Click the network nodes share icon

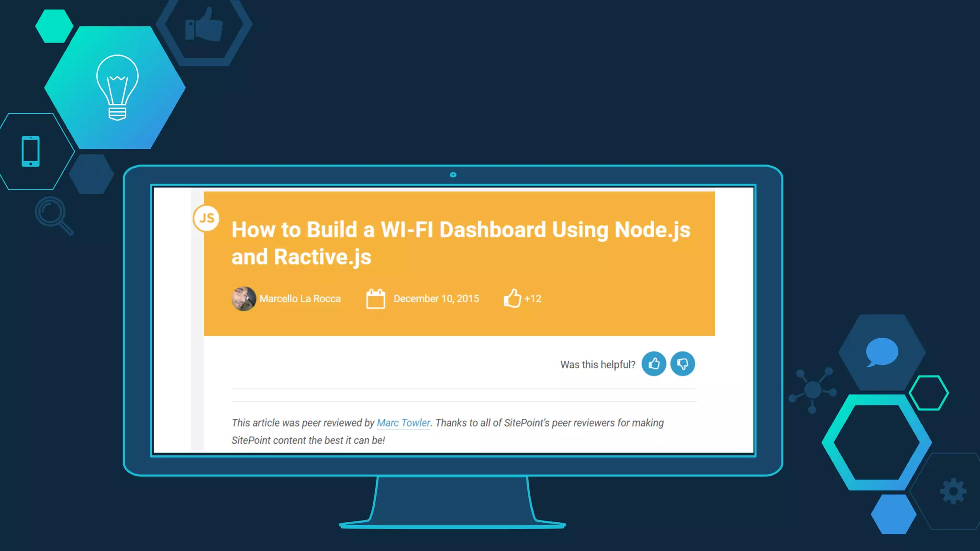point(813,390)
